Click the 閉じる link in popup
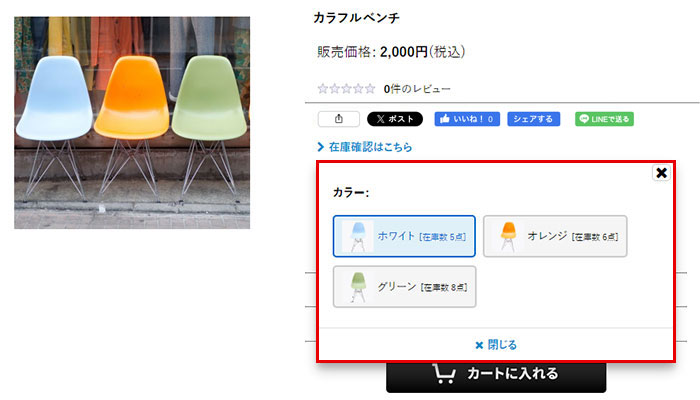Screen dimensions: 700x400 (496, 345)
